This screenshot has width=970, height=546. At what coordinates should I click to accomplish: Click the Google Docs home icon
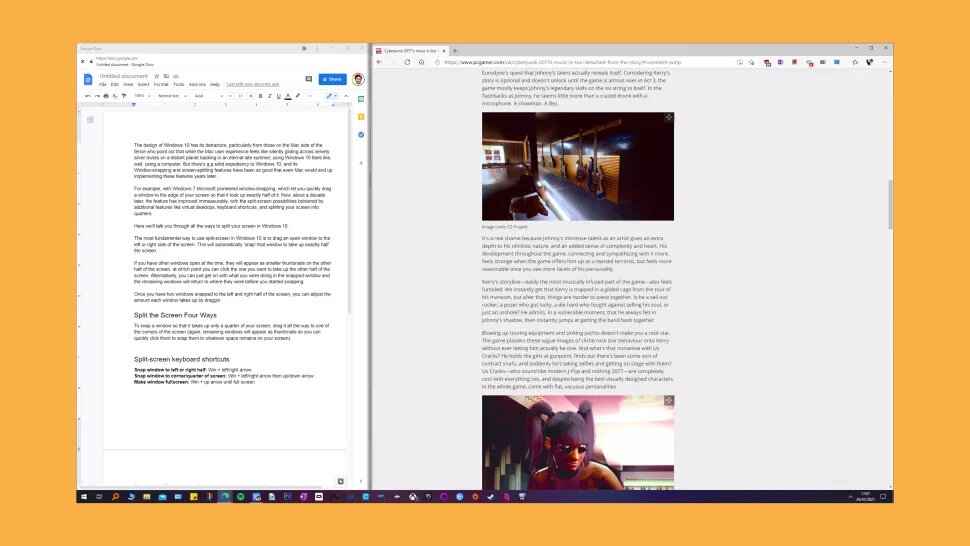click(88, 79)
